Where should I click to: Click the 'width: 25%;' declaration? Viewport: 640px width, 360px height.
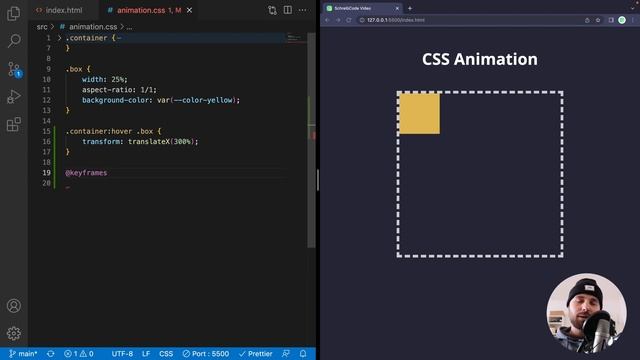[x=104, y=79]
